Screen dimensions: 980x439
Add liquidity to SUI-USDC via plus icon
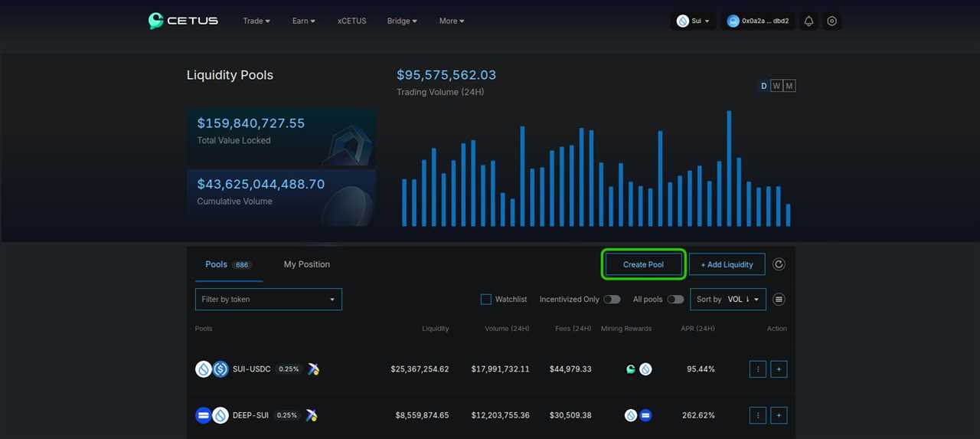click(779, 369)
